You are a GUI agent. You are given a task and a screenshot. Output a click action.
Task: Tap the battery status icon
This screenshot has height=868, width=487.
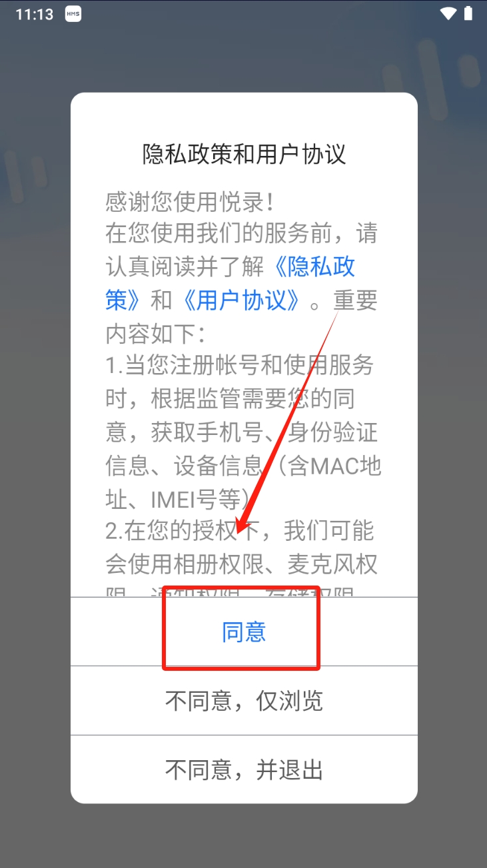click(x=468, y=13)
